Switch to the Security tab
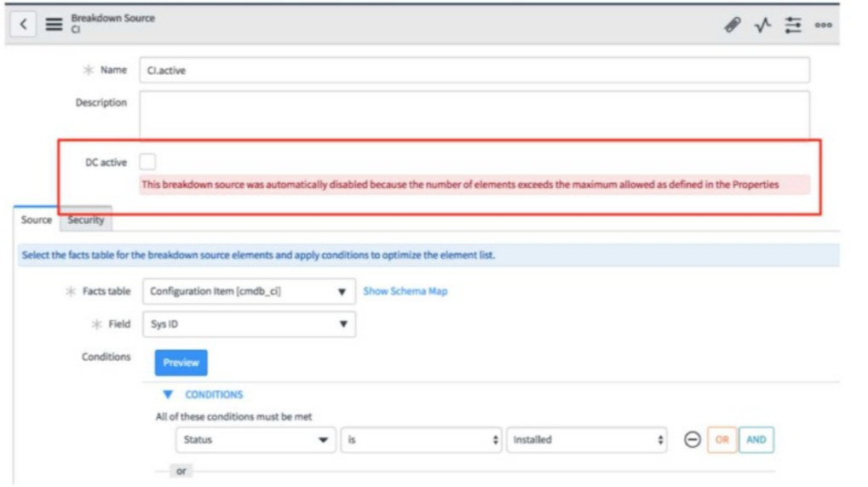 pos(86,221)
